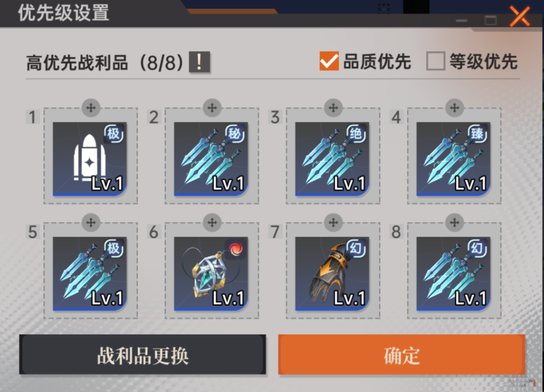This screenshot has height=392, width=544.
Task: Close the 优先级设置 dialog with the orange X
Action: pyautogui.click(x=520, y=16)
